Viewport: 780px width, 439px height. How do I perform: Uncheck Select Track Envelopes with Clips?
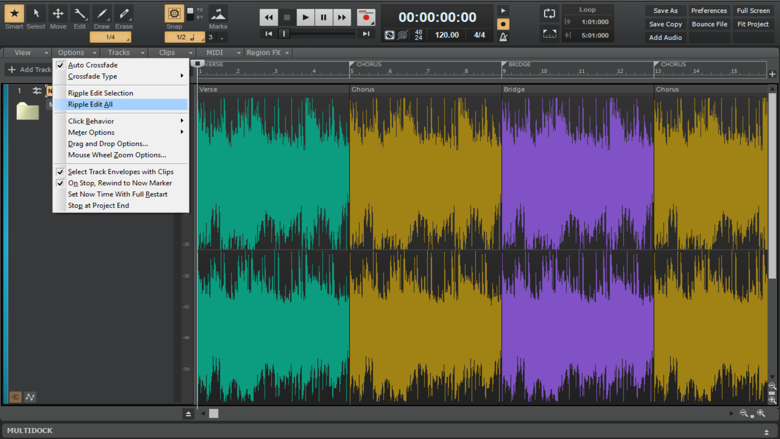click(120, 172)
